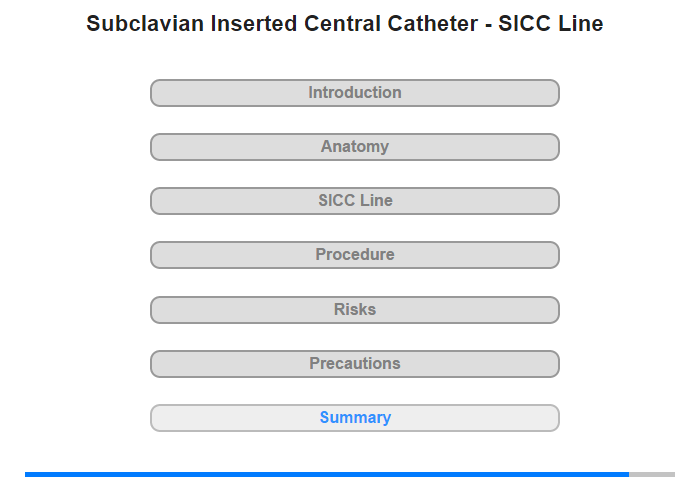Go to the Anatomy section
This screenshot has height=480, width=700.
click(x=354, y=147)
